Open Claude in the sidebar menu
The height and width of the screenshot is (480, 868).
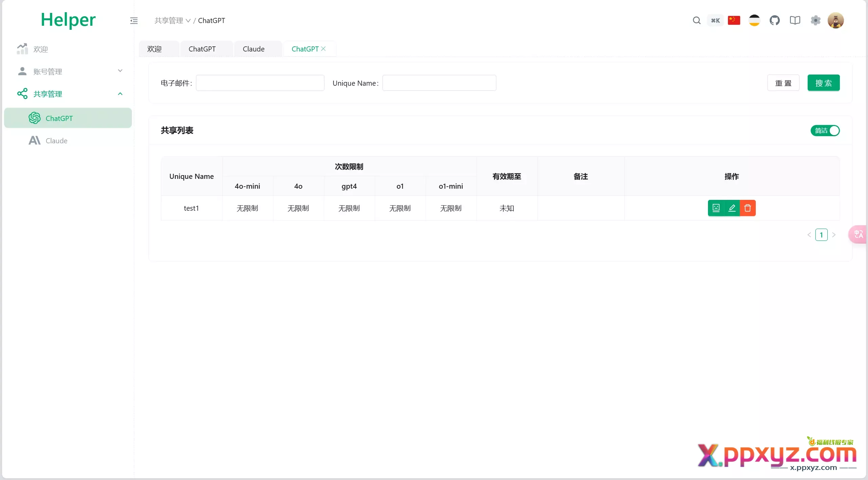pyautogui.click(x=68, y=141)
